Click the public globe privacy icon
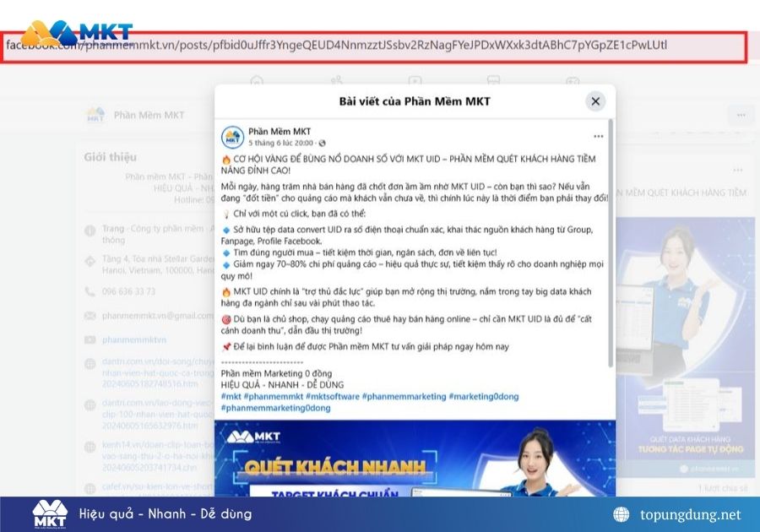 tap(323, 143)
